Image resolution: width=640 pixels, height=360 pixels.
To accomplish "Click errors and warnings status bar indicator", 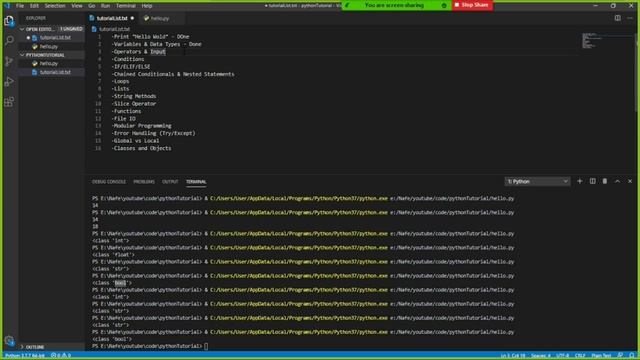I will click(61, 356).
